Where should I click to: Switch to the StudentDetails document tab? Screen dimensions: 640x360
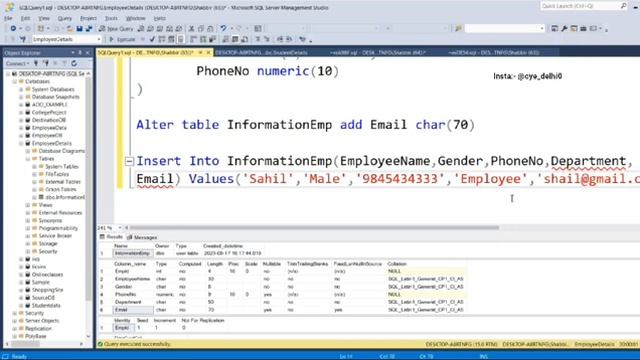click(261, 53)
